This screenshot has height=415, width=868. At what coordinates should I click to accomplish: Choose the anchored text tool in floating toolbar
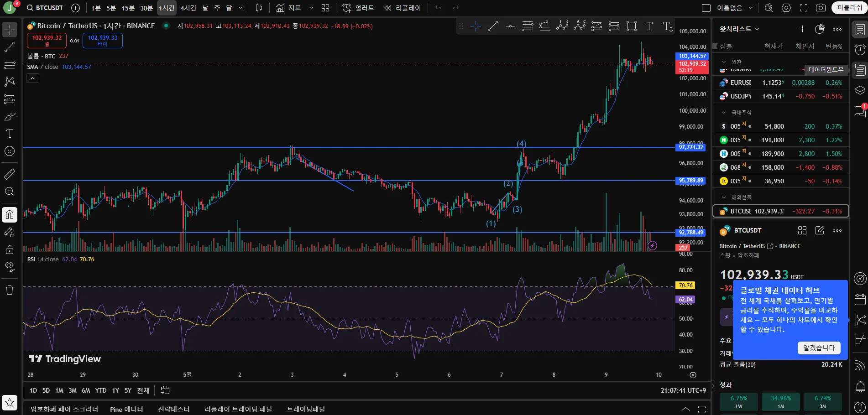click(x=667, y=26)
